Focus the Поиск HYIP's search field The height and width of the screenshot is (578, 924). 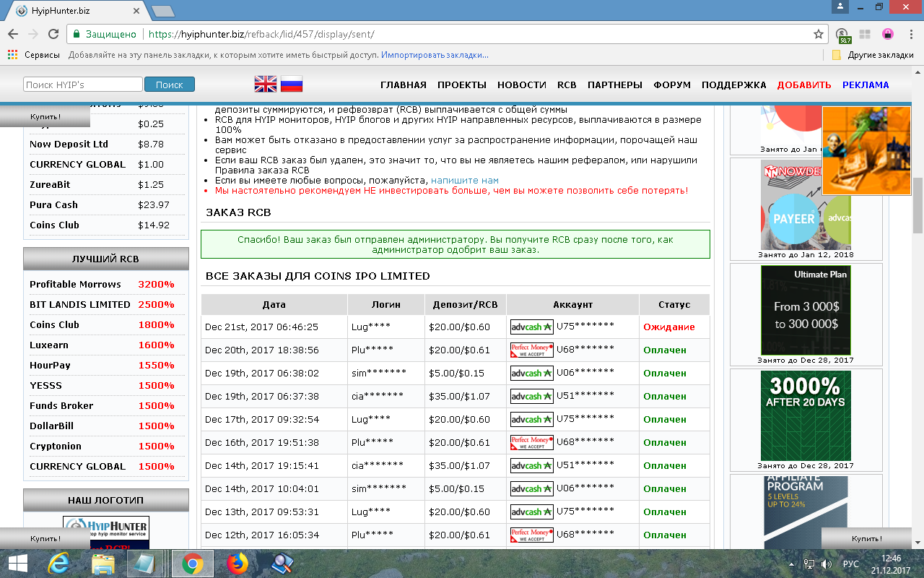tap(82, 85)
